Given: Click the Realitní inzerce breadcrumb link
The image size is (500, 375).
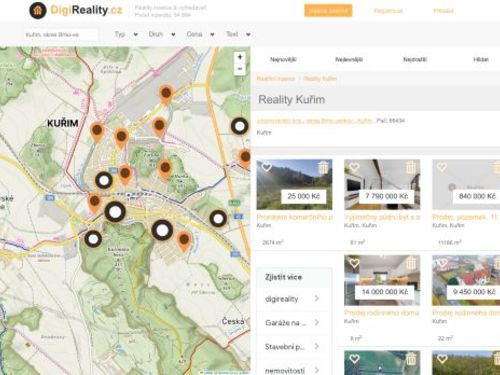Looking at the screenshot, I should coord(276,79).
